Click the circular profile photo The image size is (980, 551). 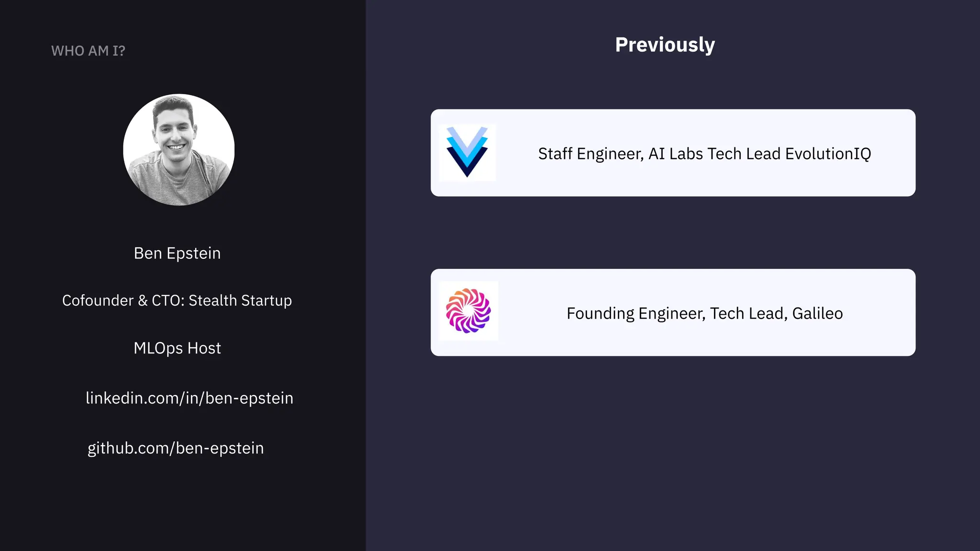point(179,150)
